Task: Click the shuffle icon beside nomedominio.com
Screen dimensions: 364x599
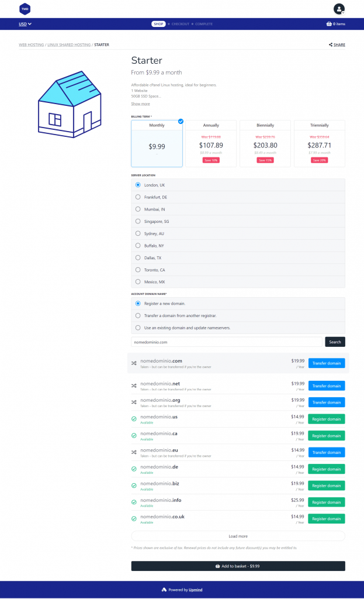Action: 134,363
